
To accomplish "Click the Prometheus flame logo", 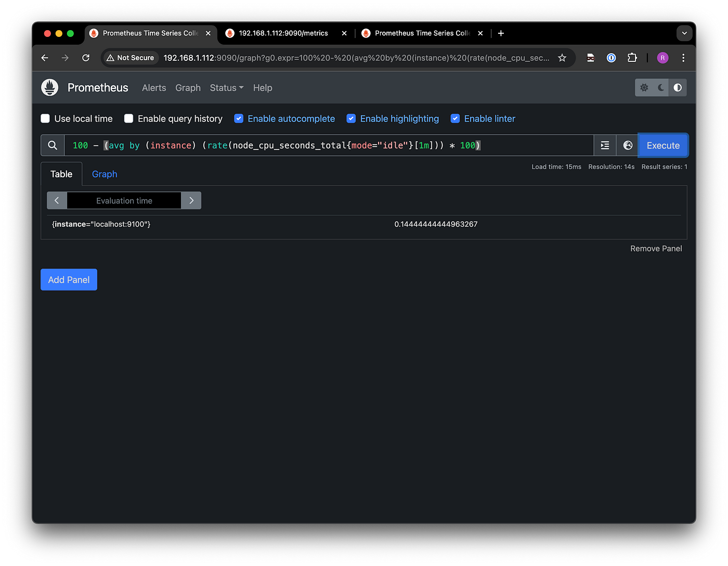I will pyautogui.click(x=50, y=87).
